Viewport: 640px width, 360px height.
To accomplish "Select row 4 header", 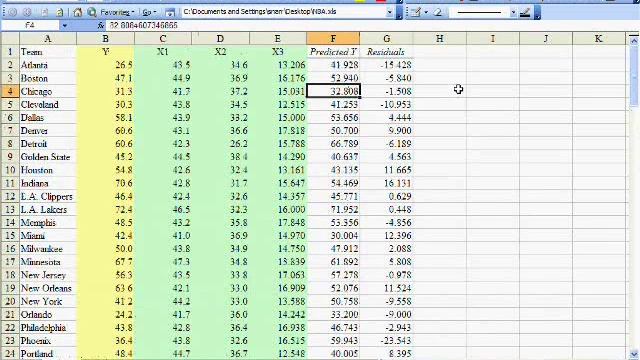I will pos(10,91).
